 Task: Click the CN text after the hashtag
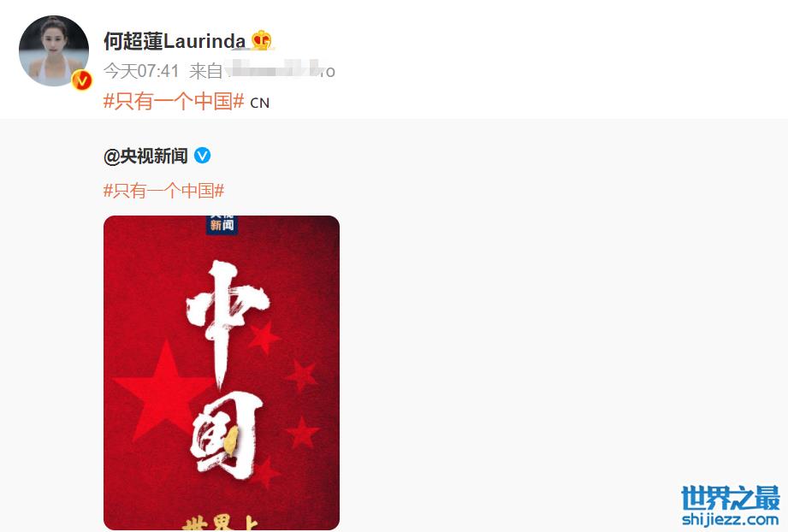click(x=260, y=103)
